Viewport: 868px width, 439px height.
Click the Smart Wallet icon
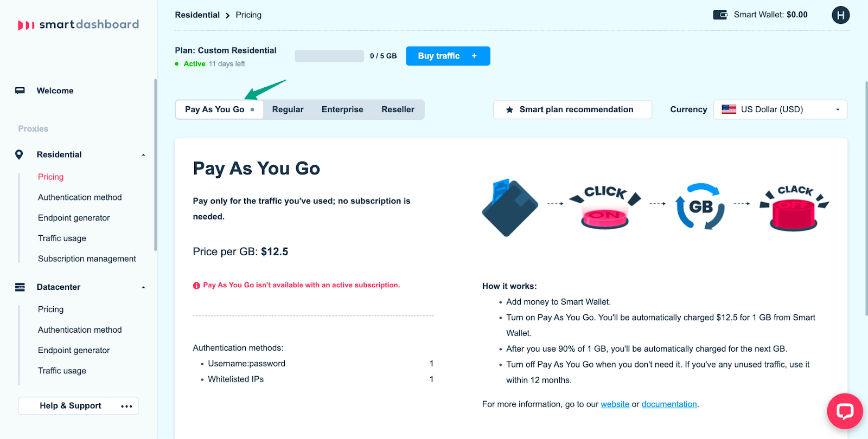click(x=720, y=15)
